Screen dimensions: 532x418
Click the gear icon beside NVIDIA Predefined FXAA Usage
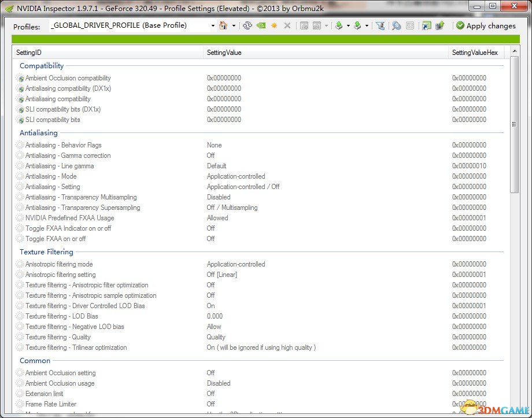pos(20,218)
